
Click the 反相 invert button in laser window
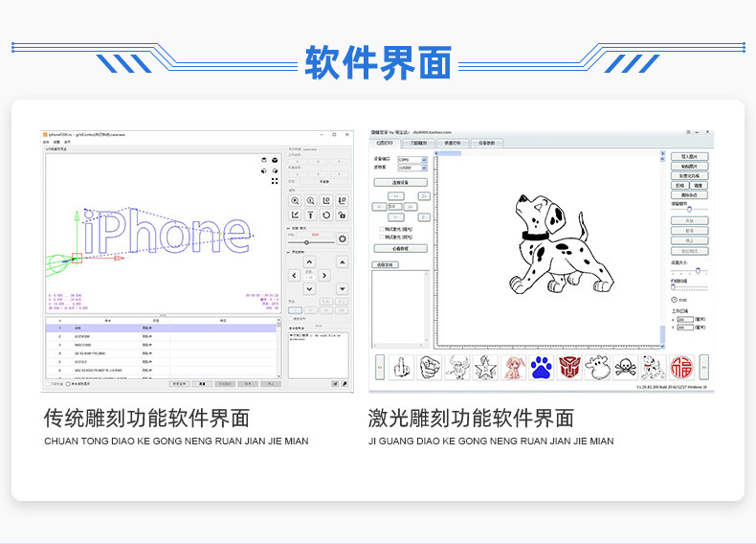679,186
